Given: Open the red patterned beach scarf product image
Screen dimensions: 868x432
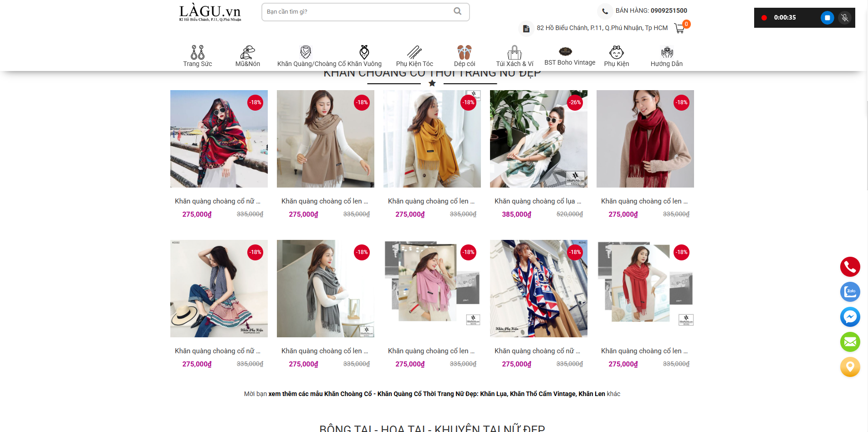Looking at the screenshot, I should (219, 139).
